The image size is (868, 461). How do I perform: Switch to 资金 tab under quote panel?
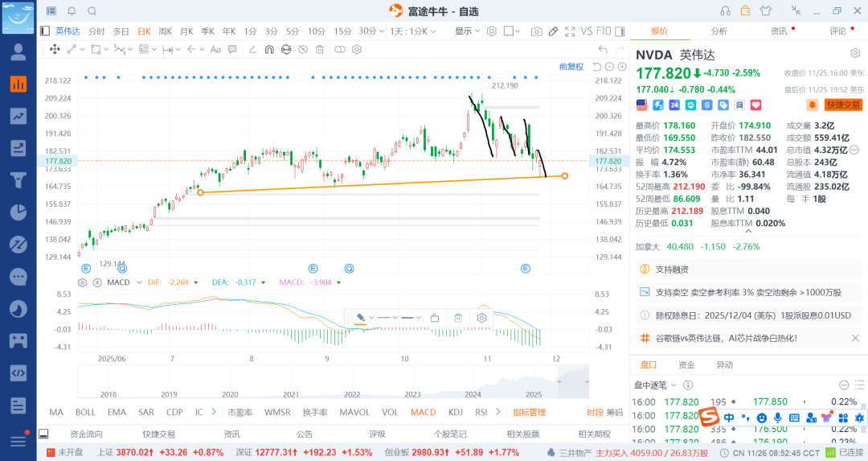(x=686, y=364)
